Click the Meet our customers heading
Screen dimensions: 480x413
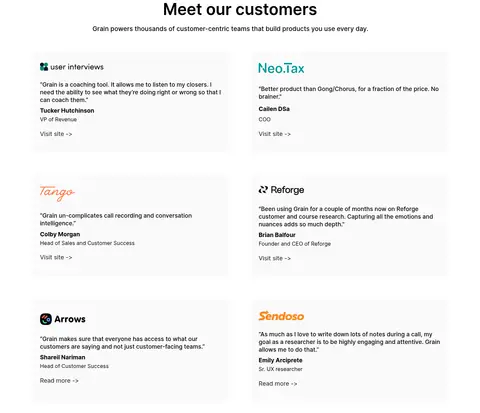(240, 9)
